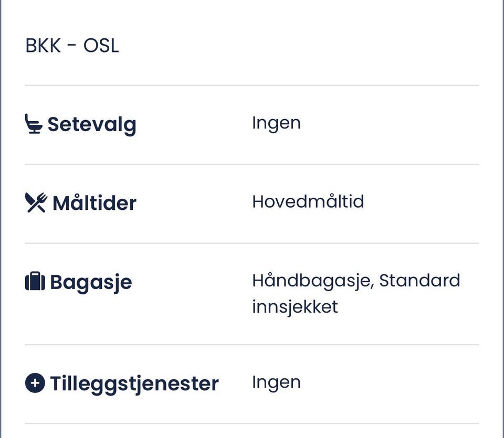Image resolution: width=504 pixels, height=438 pixels.
Task: Click the divider between Bagasje and Tilleggstjenester rows
Action: coord(252,345)
